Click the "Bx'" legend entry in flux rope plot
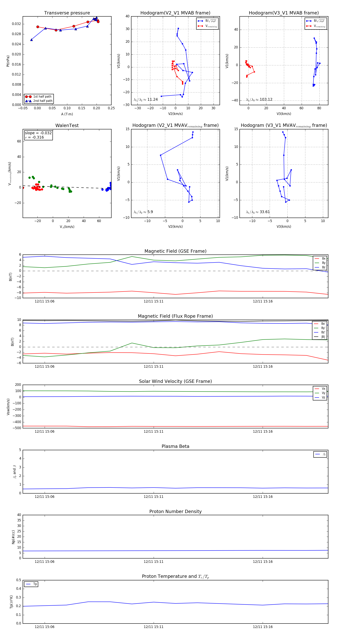Viewport: 351px width, 644px height. tap(320, 324)
